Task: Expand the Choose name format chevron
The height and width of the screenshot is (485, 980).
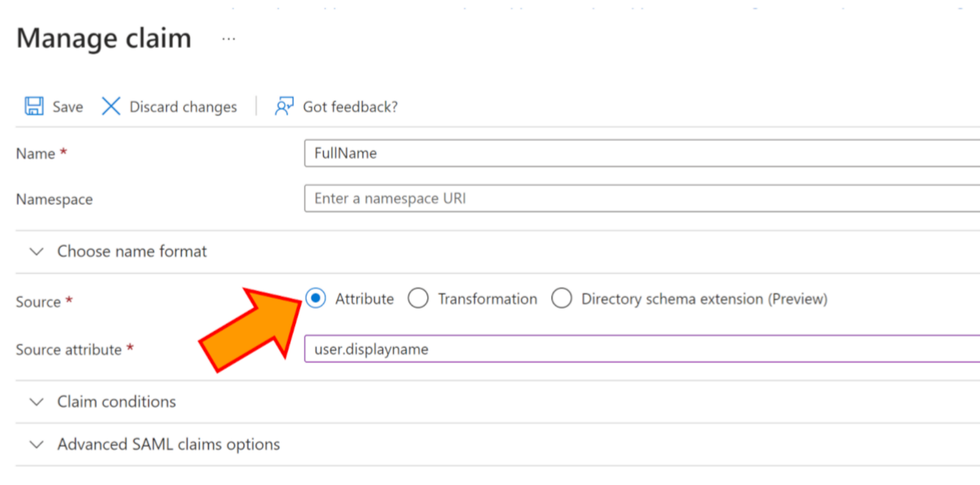Action: (x=37, y=251)
